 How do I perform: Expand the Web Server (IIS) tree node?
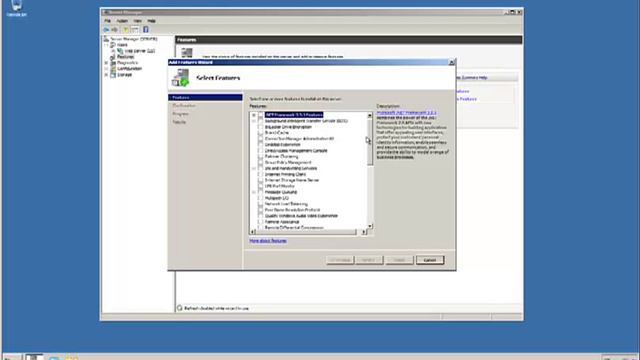(x=113, y=51)
